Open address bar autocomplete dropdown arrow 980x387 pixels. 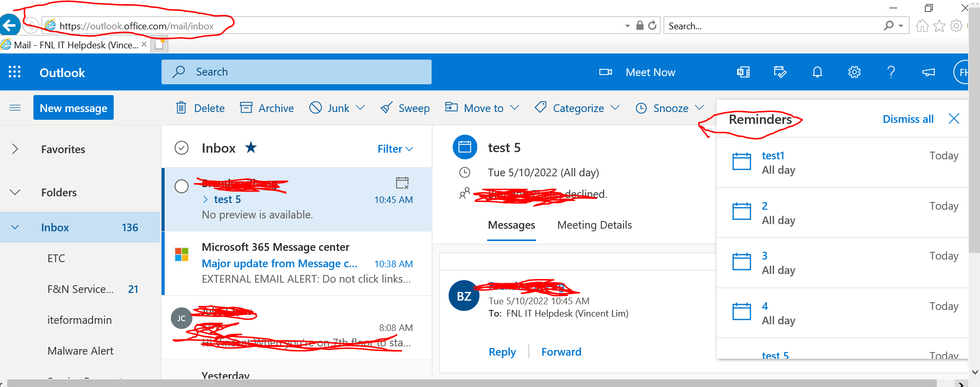(627, 26)
